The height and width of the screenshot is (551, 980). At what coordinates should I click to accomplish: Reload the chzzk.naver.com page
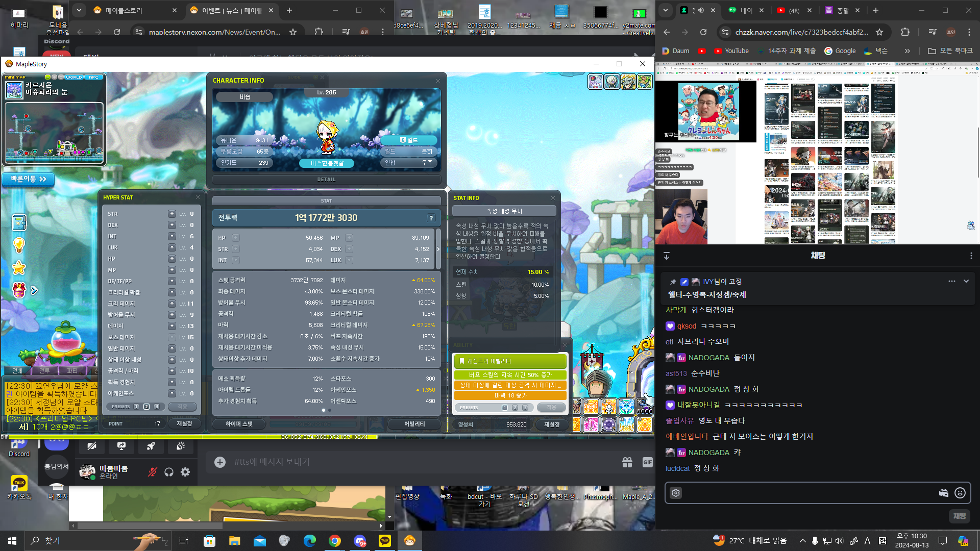[703, 32]
